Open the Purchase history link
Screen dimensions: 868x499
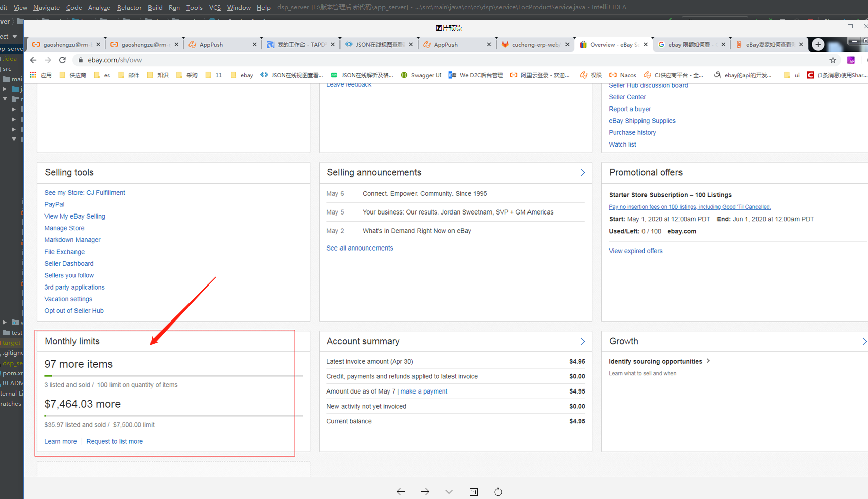pyautogui.click(x=632, y=133)
